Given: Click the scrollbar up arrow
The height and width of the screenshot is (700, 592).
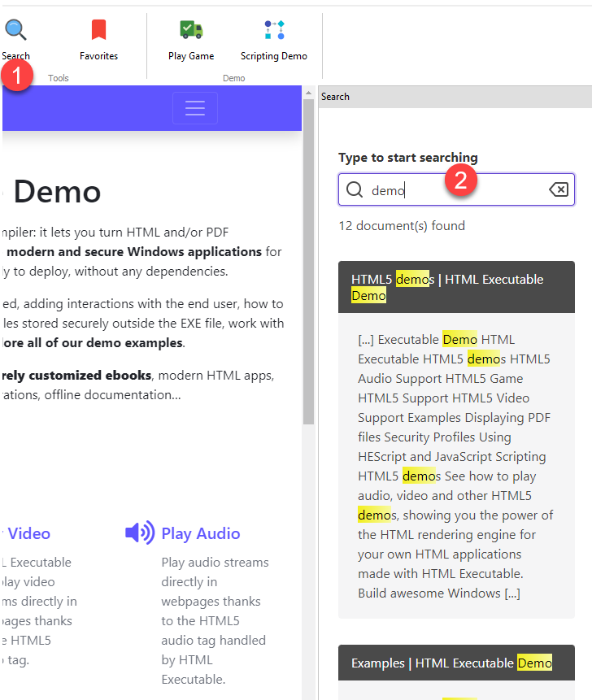Looking at the screenshot, I should (x=308, y=93).
